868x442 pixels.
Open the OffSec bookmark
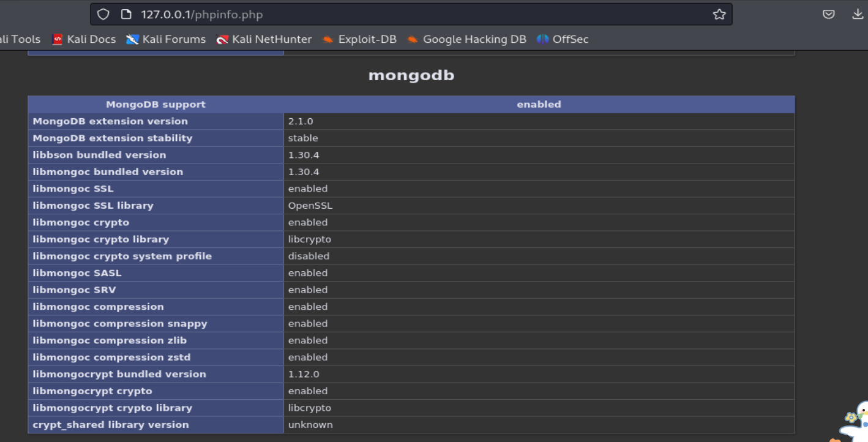tap(563, 39)
